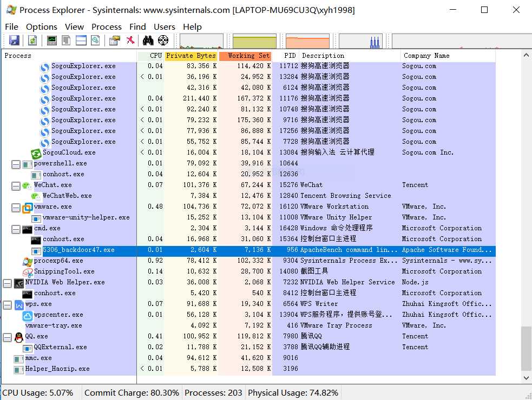This screenshot has height=400, width=532.
Task: Sort by the PID column header
Action: [x=286, y=56]
